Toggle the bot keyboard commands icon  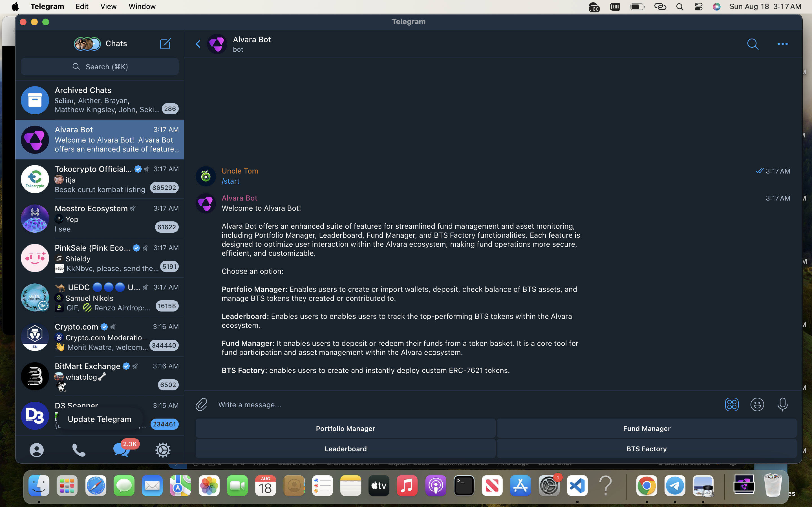click(x=731, y=404)
